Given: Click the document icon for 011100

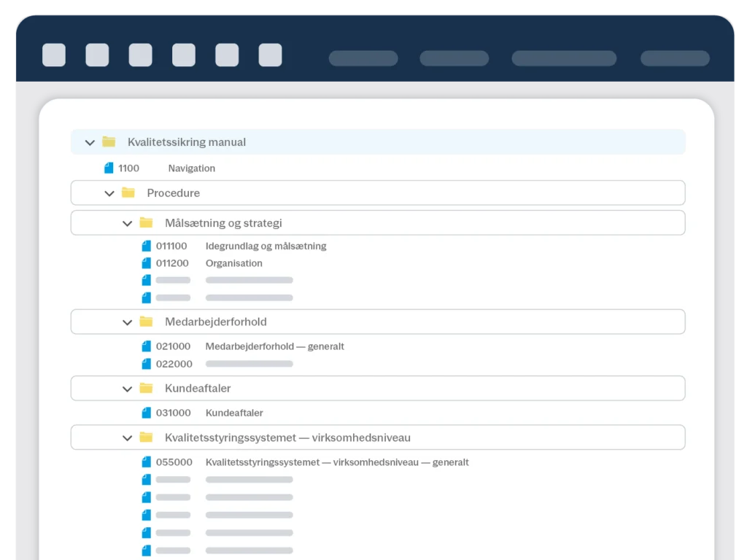Looking at the screenshot, I should [147, 246].
